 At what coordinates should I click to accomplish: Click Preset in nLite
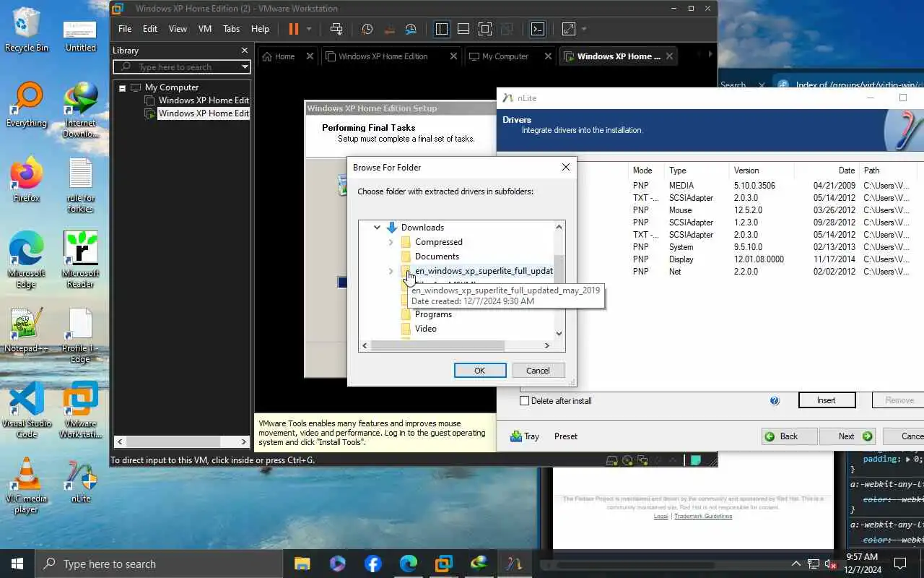pos(566,436)
